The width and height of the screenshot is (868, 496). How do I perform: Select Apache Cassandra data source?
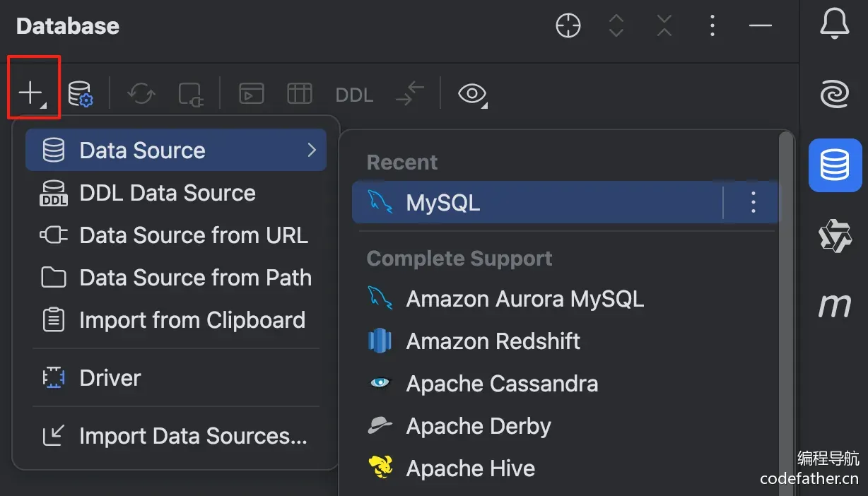pyautogui.click(x=564, y=384)
